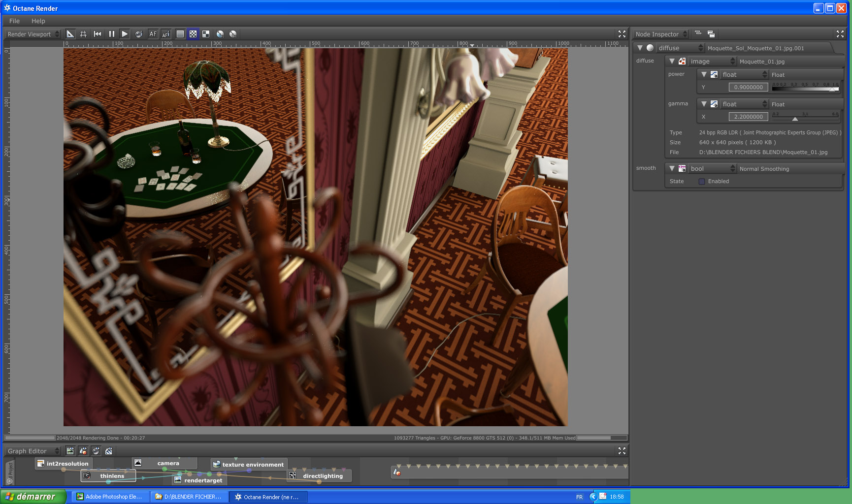Switch to Adobe Photoshop Elements taskbar window
The image size is (852, 504).
110,497
